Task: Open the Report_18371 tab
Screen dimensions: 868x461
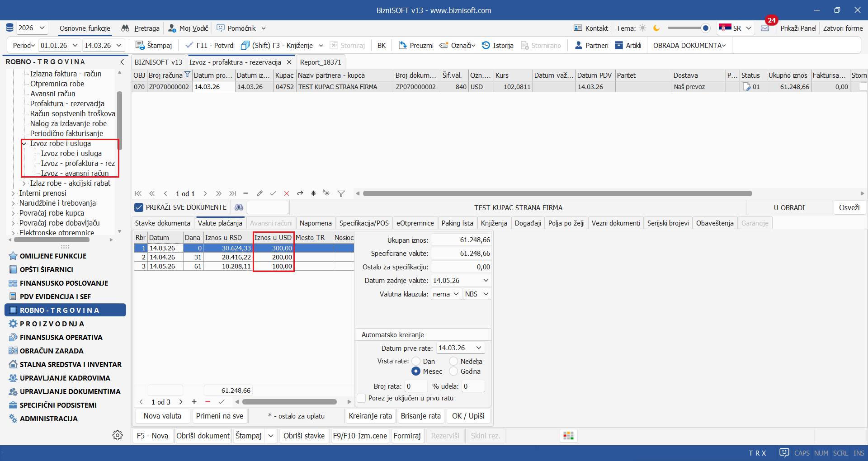Action: [321, 62]
